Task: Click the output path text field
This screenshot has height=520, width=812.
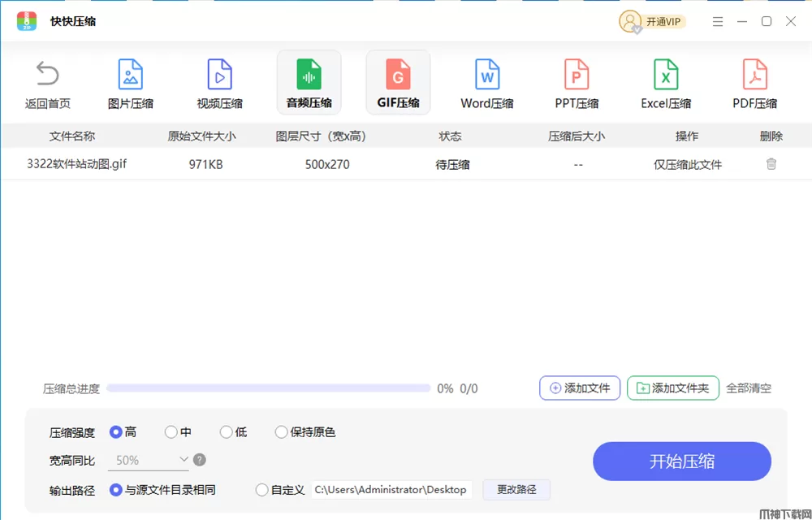Action: (x=391, y=490)
